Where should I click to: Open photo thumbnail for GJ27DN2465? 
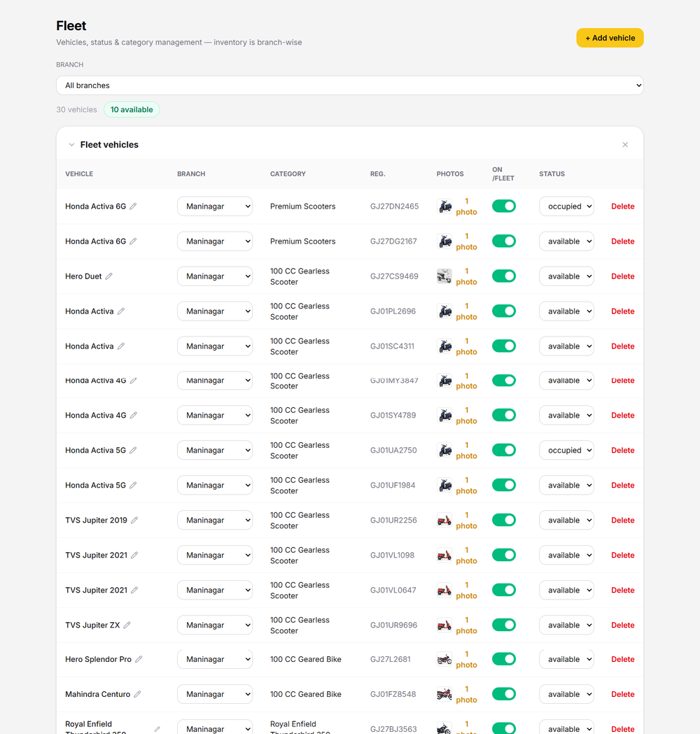pyautogui.click(x=444, y=206)
